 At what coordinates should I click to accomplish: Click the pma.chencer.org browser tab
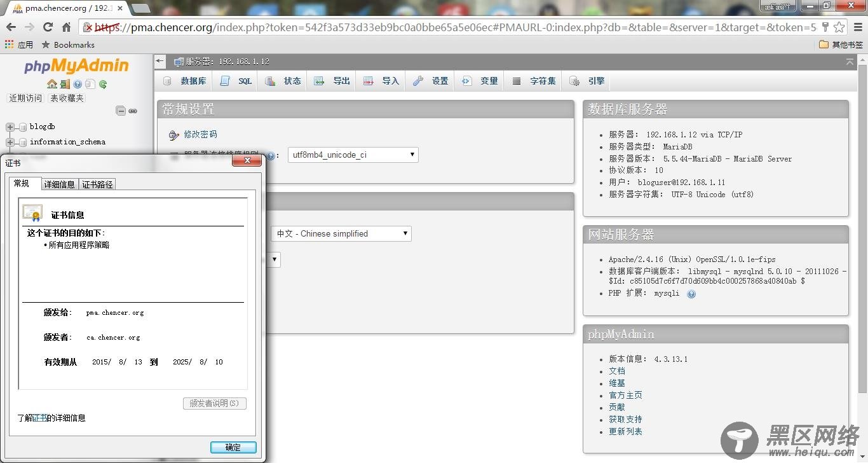65,8
